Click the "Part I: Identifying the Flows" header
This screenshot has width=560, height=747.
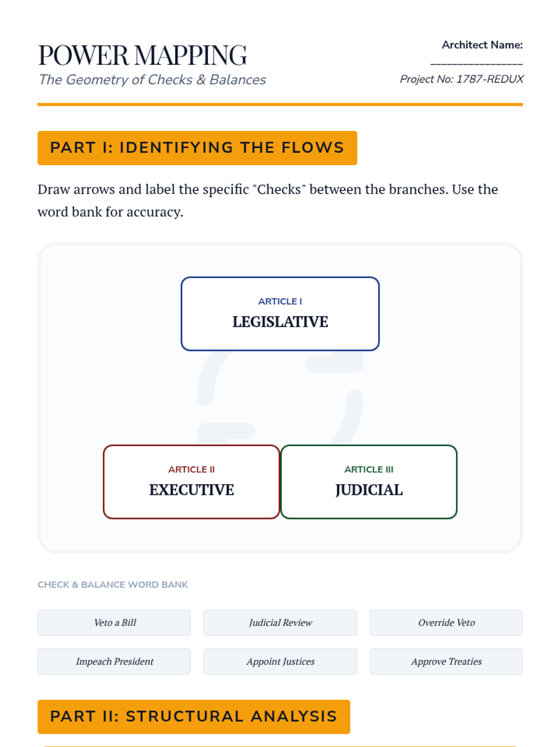coord(197,148)
